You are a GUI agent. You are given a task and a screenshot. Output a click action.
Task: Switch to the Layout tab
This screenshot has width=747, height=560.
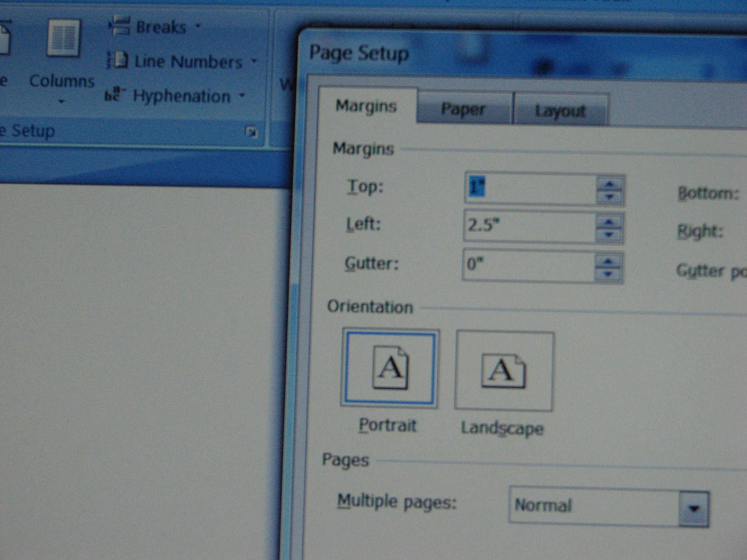(561, 110)
